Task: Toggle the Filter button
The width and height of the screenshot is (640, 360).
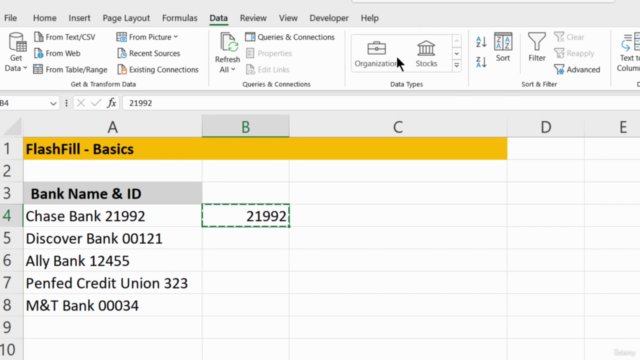Action: 537,47
